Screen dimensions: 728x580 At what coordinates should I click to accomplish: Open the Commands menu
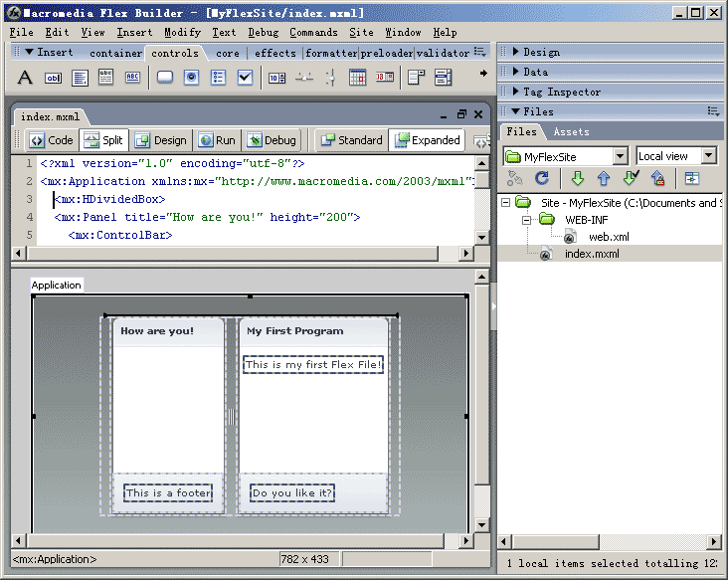[313, 32]
